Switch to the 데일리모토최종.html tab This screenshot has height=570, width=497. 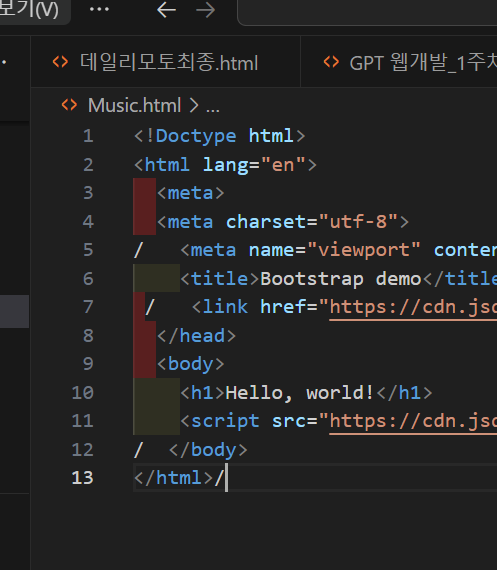[x=165, y=62]
